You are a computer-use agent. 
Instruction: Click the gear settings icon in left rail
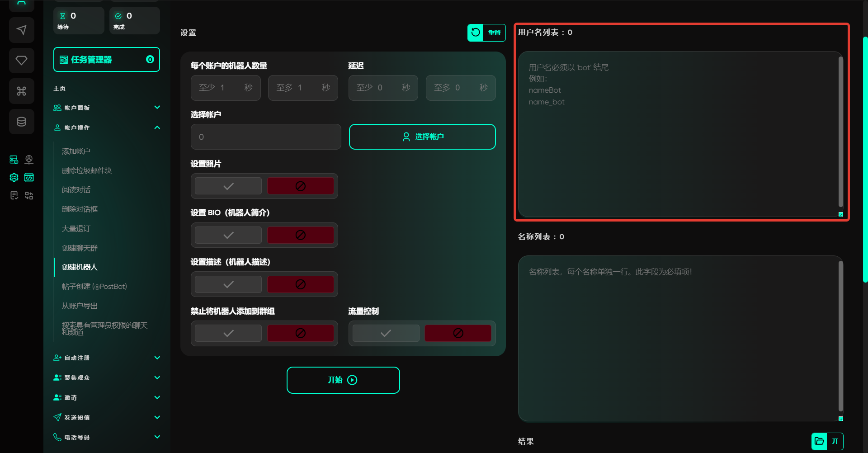(x=14, y=178)
